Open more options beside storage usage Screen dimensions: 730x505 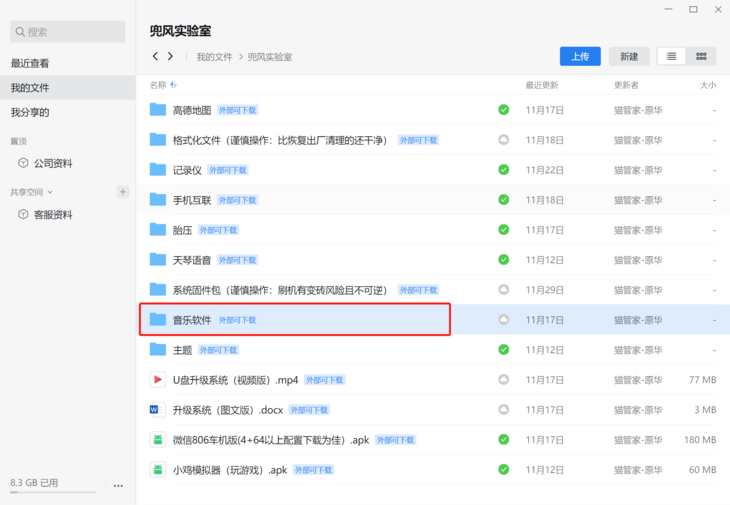coord(118,485)
